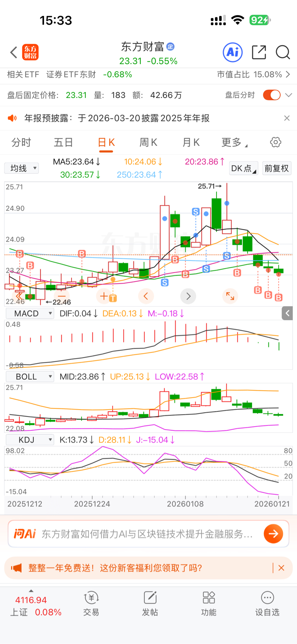
Task: Tap the green 30:23.57 moving average label
Action: (x=80, y=175)
